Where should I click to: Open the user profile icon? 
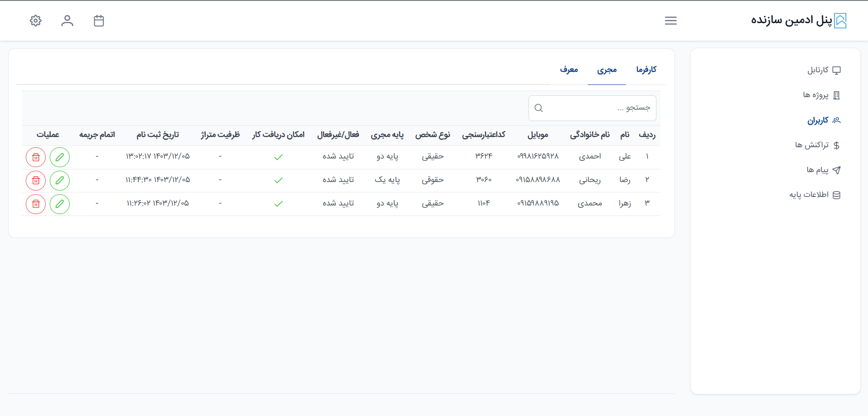click(67, 21)
